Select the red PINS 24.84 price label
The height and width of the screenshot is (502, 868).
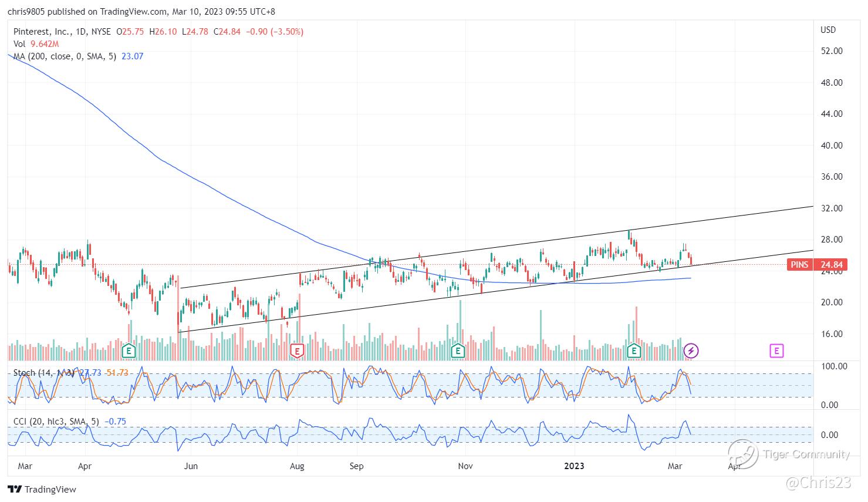coord(816,265)
